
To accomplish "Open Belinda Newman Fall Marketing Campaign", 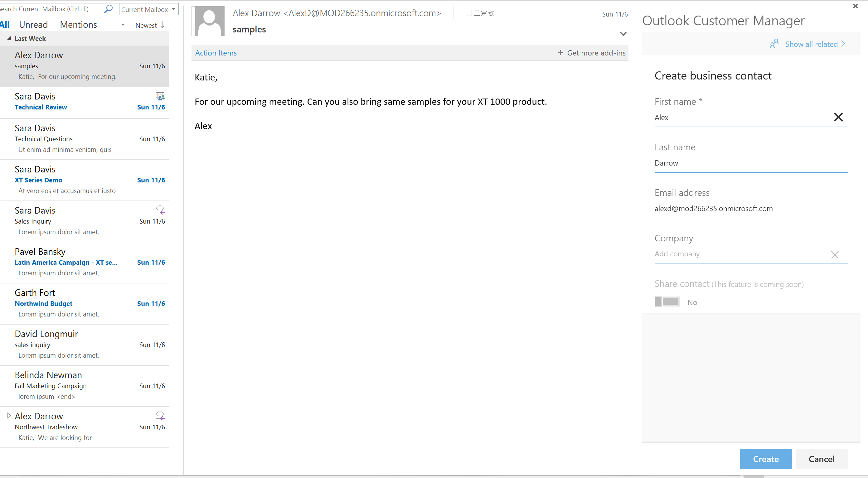I will pos(84,386).
